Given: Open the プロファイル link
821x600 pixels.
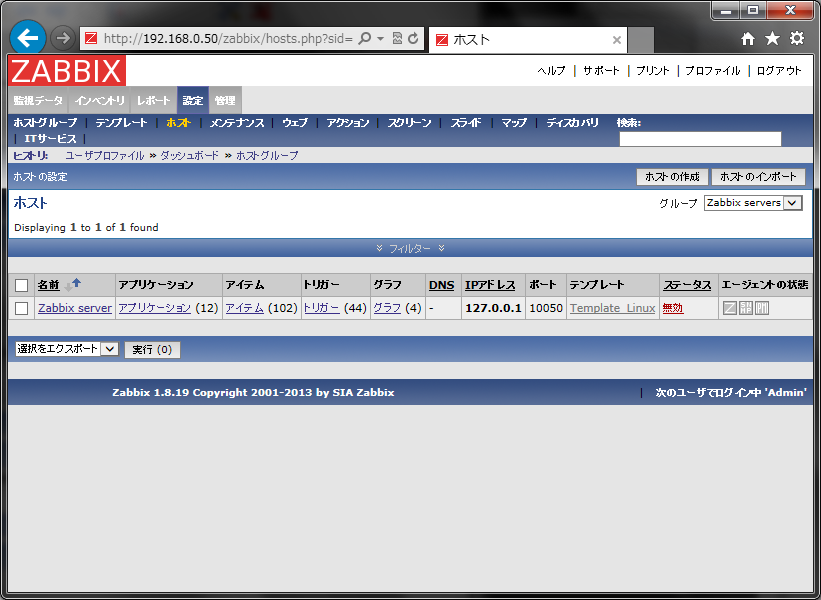Looking at the screenshot, I should point(713,71).
